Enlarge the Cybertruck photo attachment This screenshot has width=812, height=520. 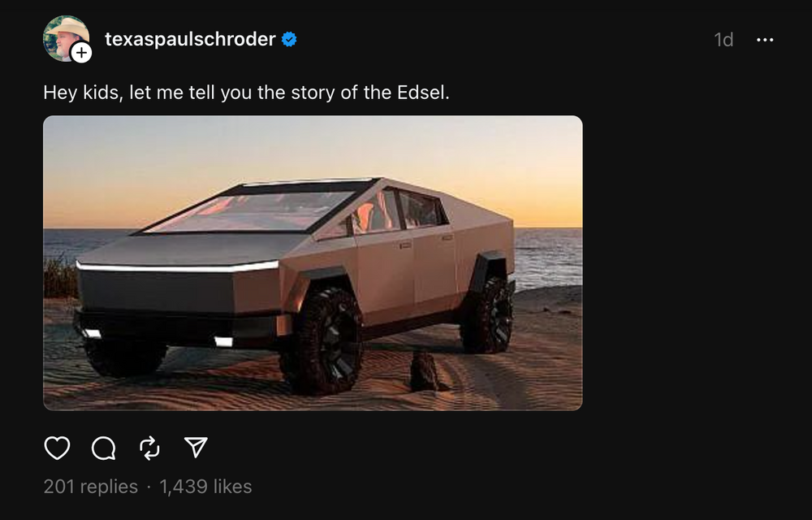coord(313,262)
